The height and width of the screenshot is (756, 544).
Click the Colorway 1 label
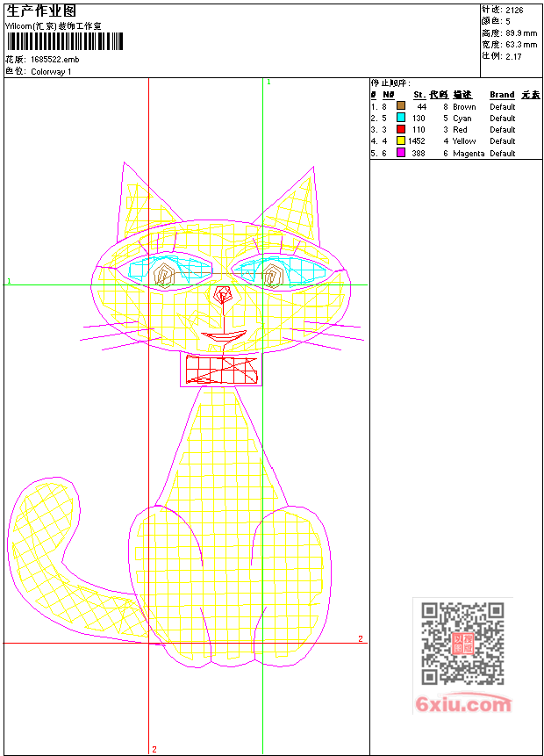[x=51, y=71]
